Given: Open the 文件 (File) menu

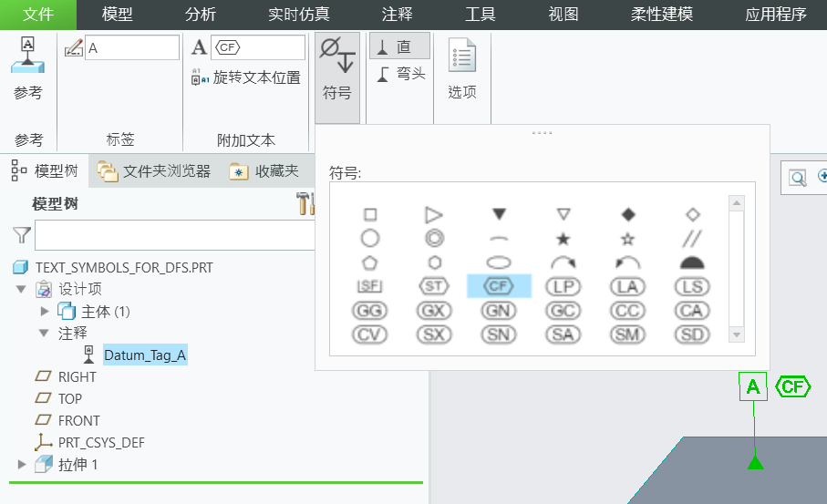Looking at the screenshot, I should pos(37,15).
